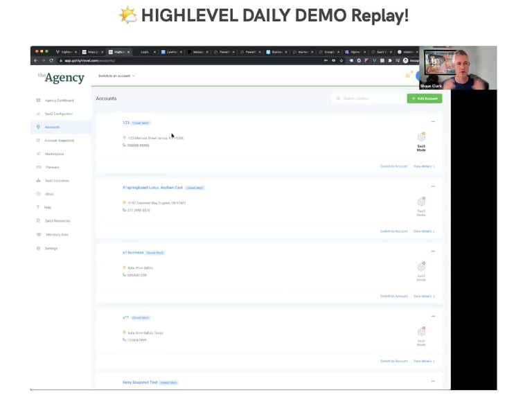Click Switch to Account on a1 business card

[393, 297]
